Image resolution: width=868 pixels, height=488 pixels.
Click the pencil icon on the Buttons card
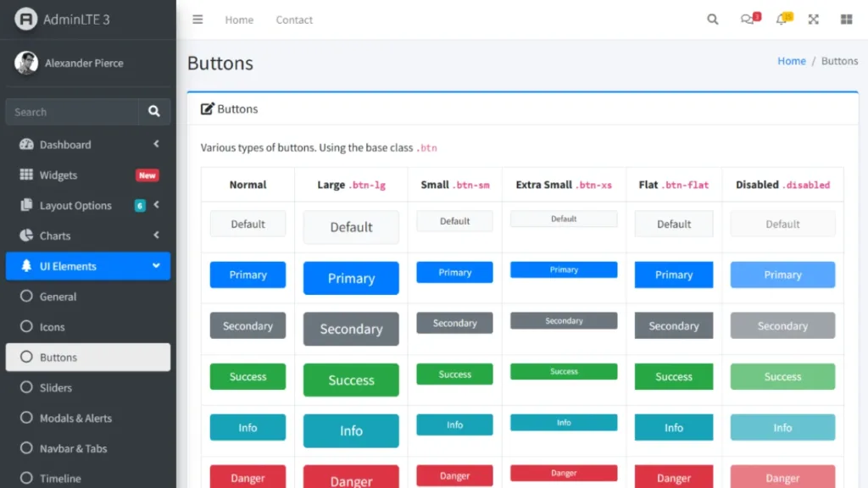pyautogui.click(x=206, y=108)
